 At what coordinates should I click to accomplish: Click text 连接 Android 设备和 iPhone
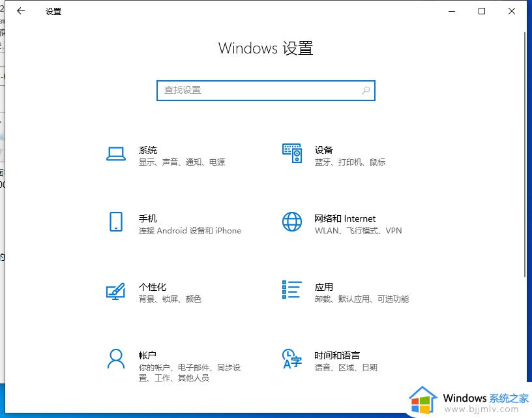click(190, 231)
